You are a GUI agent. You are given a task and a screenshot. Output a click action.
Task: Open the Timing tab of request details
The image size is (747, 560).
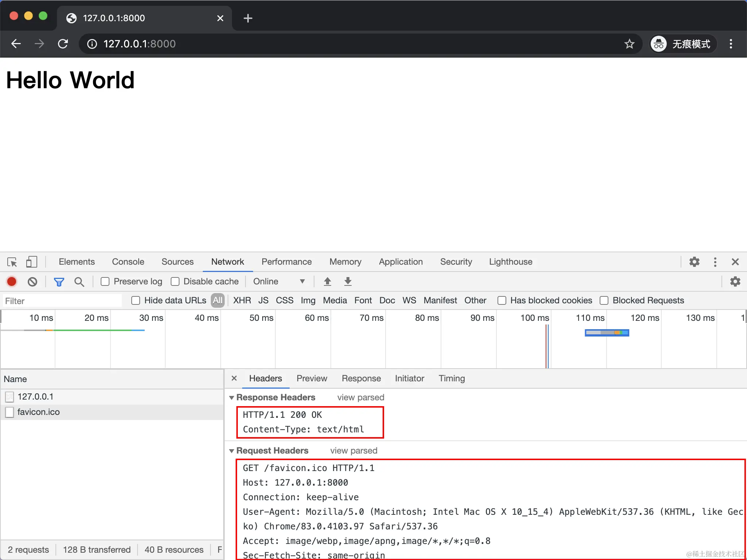(x=452, y=378)
